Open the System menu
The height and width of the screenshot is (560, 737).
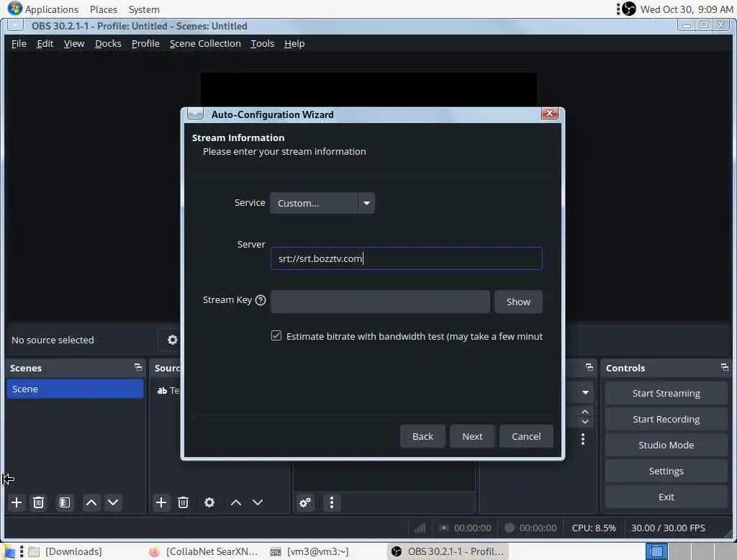[144, 9]
